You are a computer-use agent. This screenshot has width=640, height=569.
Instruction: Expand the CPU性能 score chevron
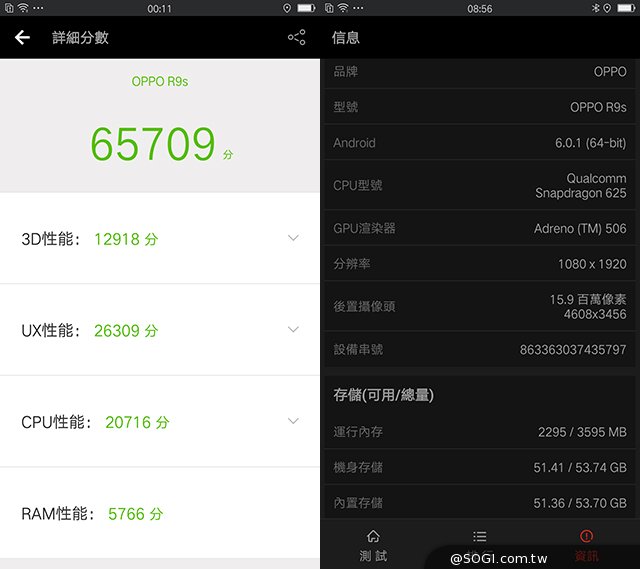tap(293, 420)
